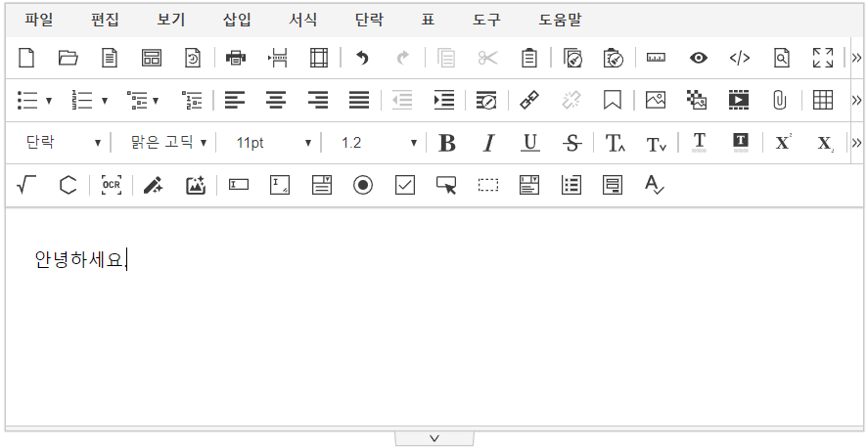Viewport: 868px width, 448px height.
Task: Toggle bold formatting
Action: [x=447, y=143]
